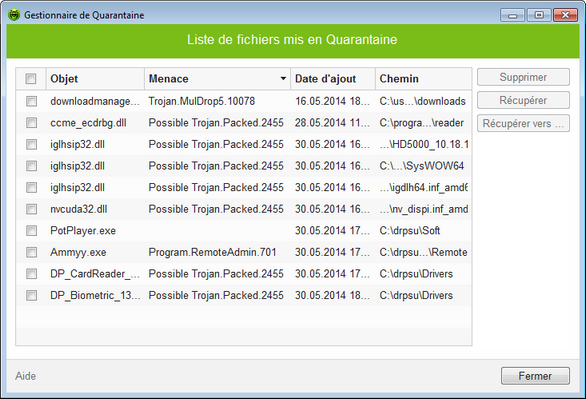Click the Récupérer button

tap(523, 100)
